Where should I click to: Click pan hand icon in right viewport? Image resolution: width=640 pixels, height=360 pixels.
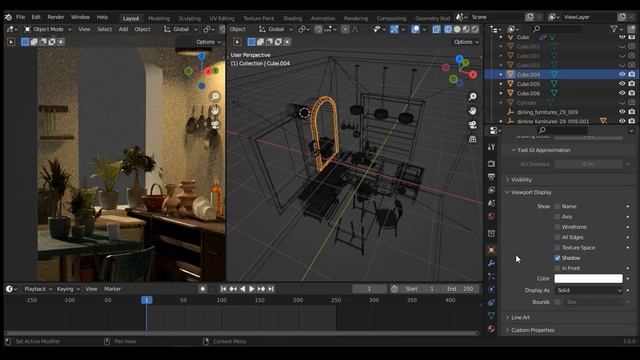(473, 111)
